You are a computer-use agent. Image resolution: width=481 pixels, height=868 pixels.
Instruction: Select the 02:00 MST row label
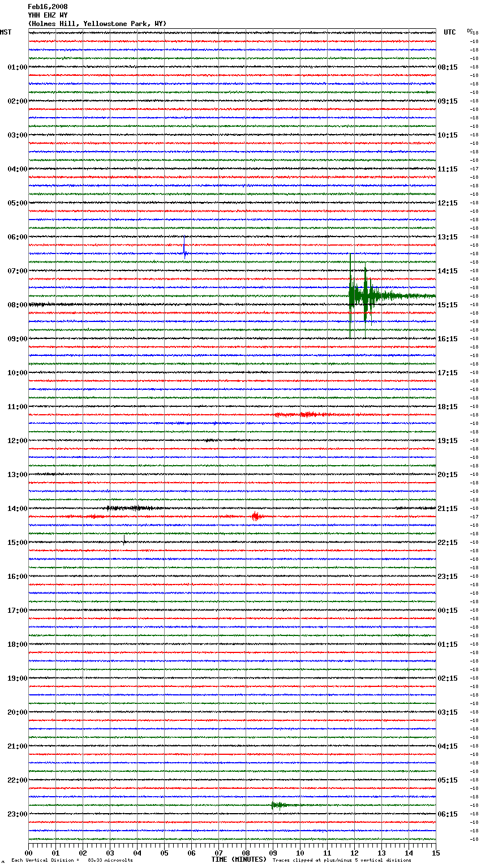[18, 101]
